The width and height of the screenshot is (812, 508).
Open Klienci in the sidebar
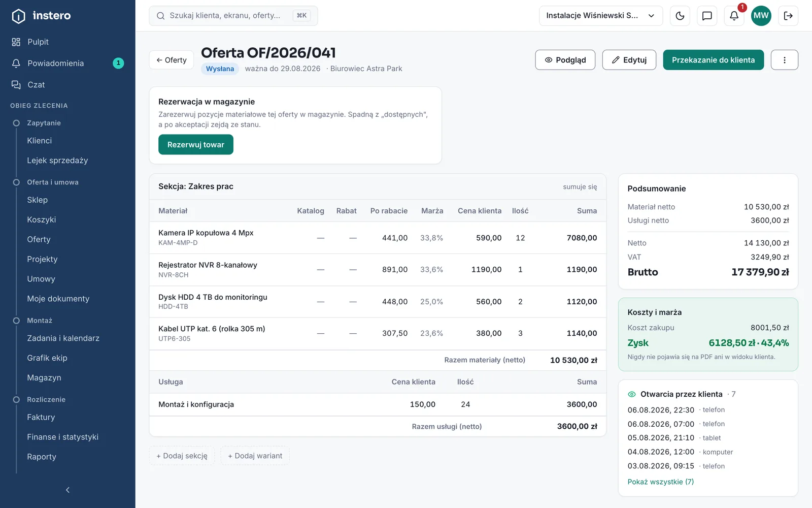pyautogui.click(x=40, y=141)
